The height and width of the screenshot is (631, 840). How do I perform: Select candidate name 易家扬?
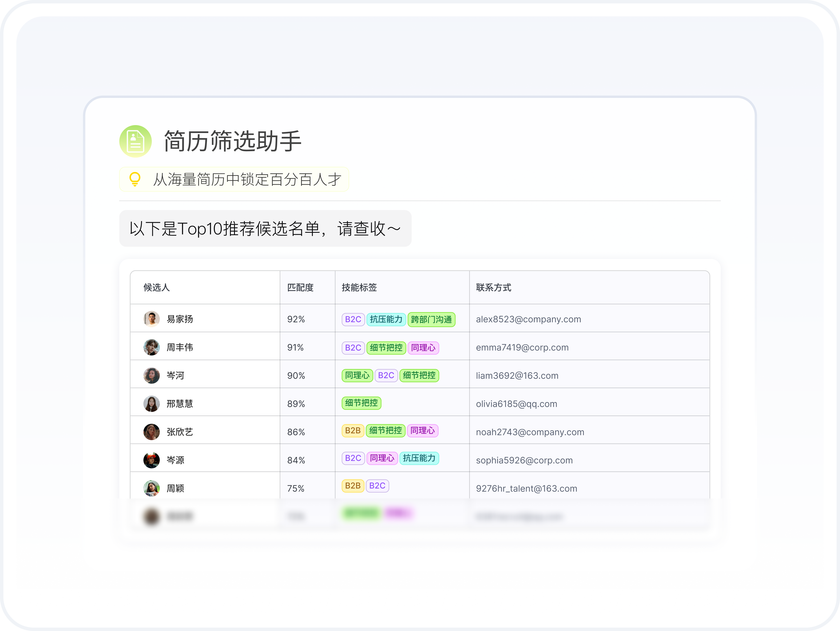180,319
